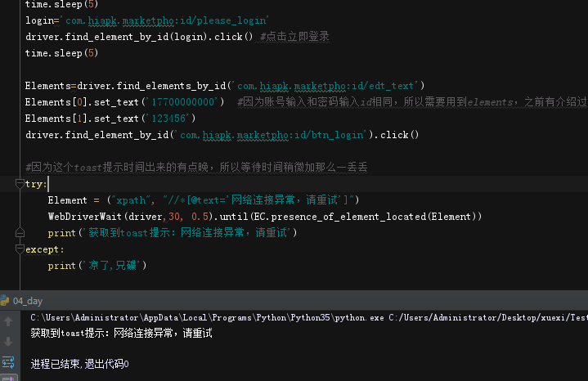Screen dimensions: 588x381
Task: Jump up the stack trace with the up arrow
Action: click(8, 321)
